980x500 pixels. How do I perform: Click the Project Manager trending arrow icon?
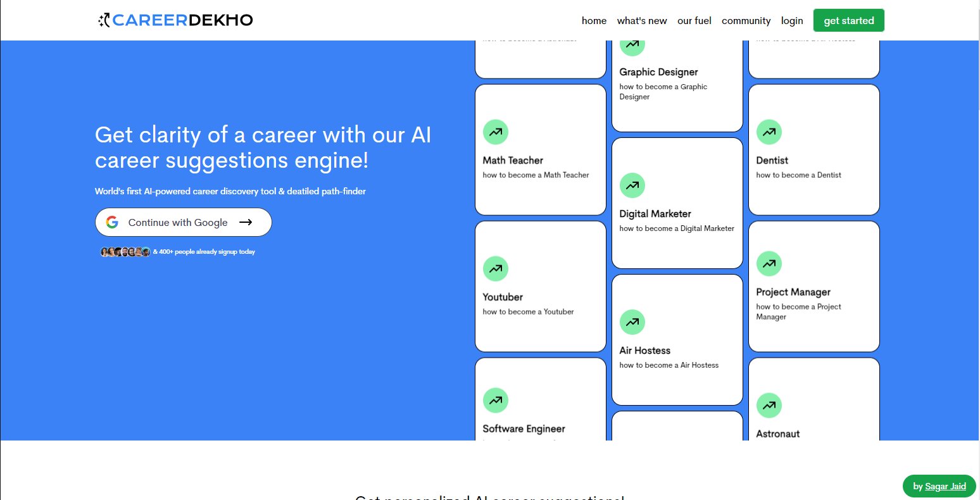(x=769, y=264)
